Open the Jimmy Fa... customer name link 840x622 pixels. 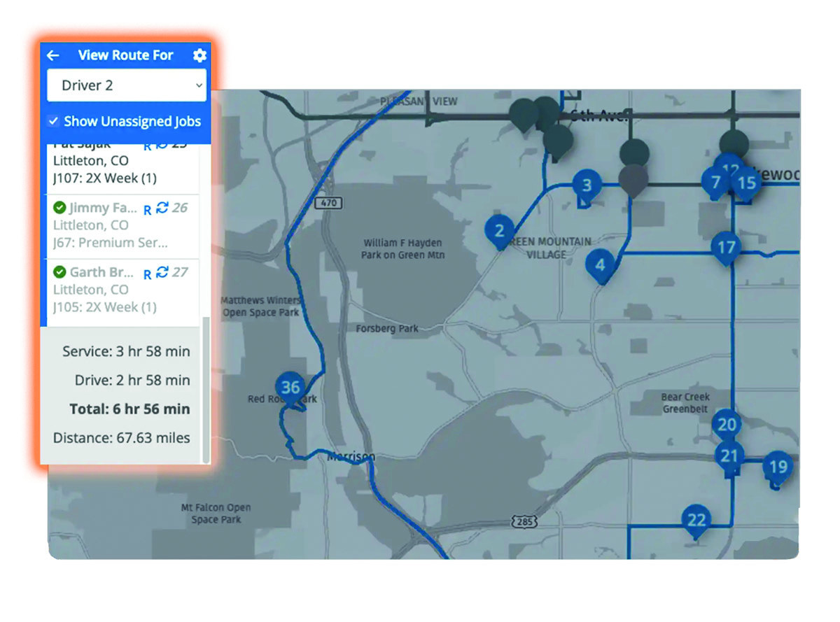click(x=99, y=208)
